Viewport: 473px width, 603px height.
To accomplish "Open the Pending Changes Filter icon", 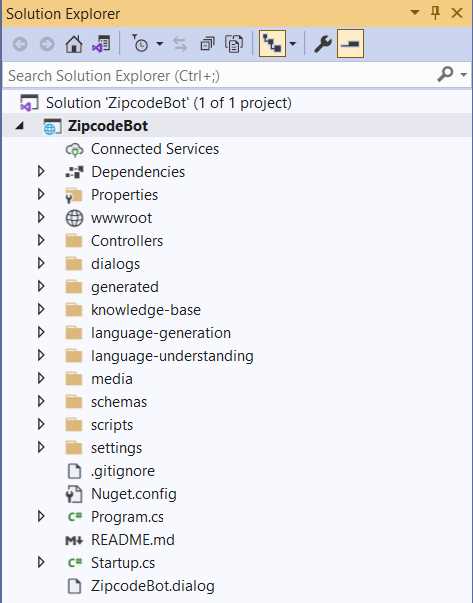I will (x=140, y=44).
